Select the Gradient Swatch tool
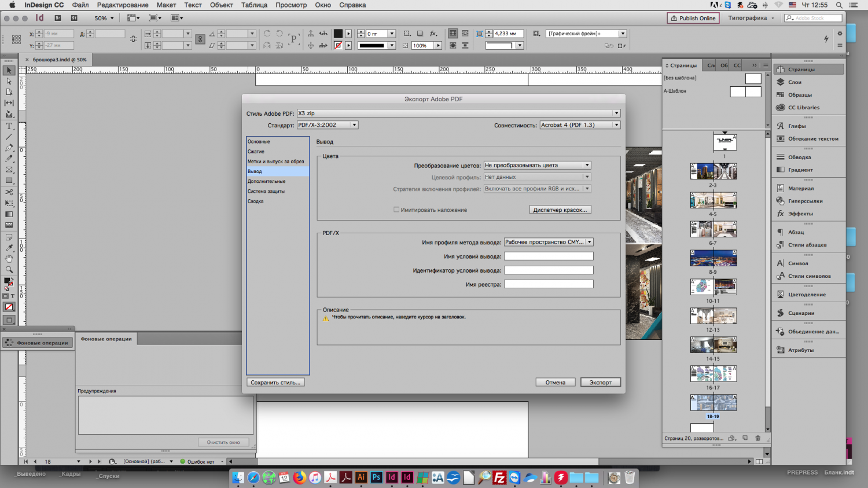The width and height of the screenshot is (868, 488). click(9, 214)
